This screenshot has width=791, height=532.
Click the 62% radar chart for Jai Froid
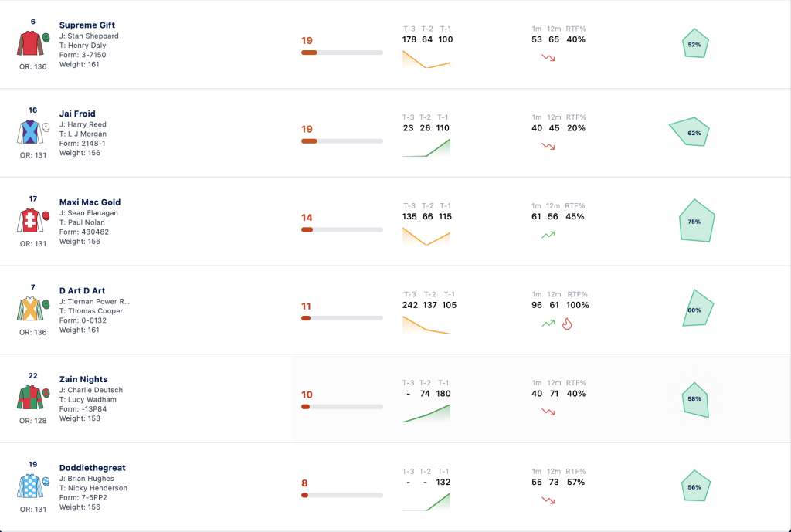click(x=690, y=132)
